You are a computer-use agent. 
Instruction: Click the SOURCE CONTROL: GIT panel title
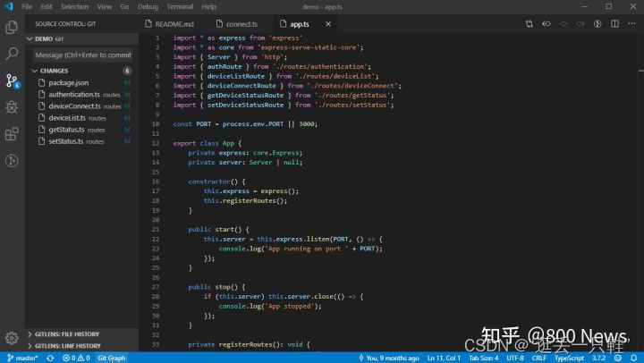[x=65, y=24]
